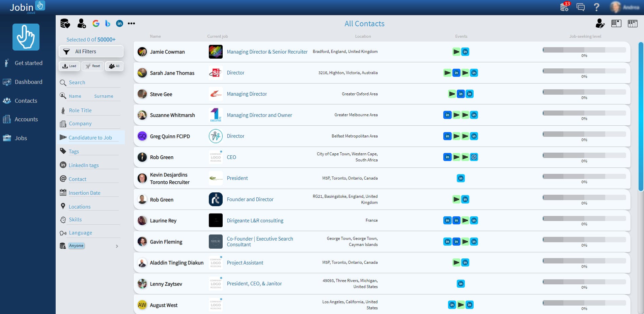Open the database notifications icon with badge 13
The width and height of the screenshot is (644, 314).
point(565,6)
